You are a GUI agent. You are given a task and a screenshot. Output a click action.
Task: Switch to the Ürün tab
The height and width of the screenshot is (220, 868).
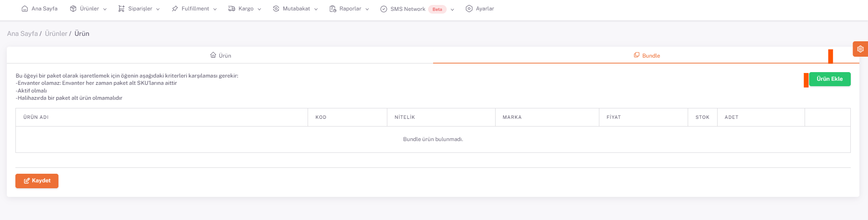(221, 55)
